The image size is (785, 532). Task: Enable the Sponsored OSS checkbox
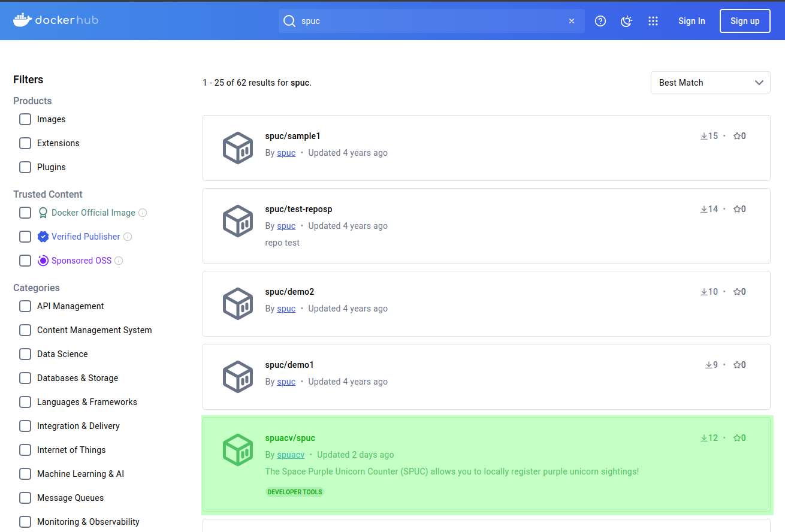(x=25, y=261)
